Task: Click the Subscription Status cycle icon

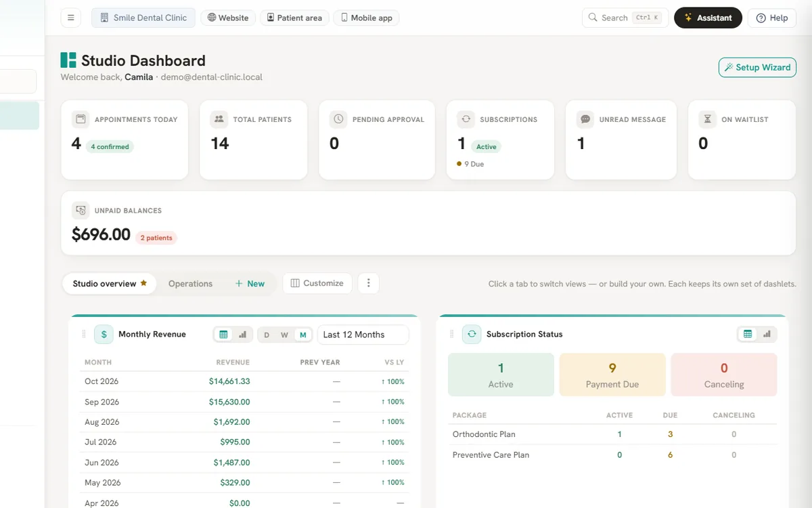Action: click(472, 334)
